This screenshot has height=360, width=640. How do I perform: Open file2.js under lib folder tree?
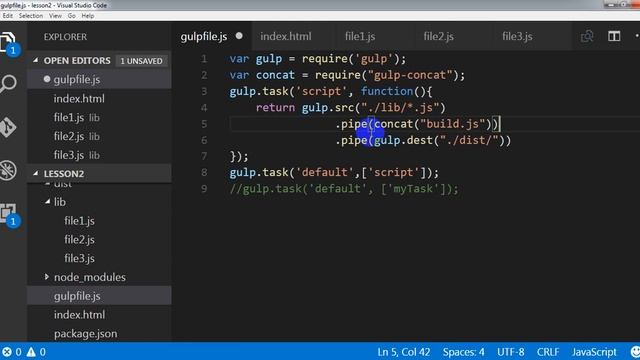(99, 240)
